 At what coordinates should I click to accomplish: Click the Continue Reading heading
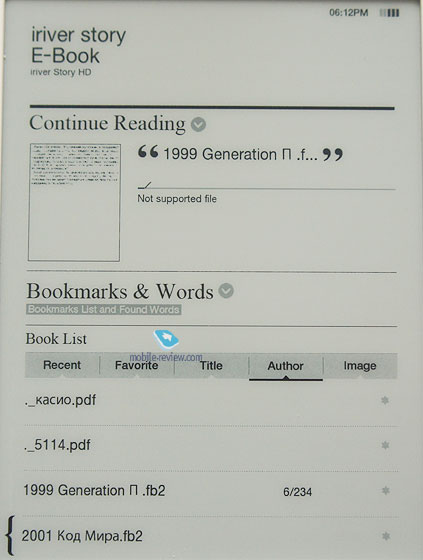pyautogui.click(x=107, y=123)
